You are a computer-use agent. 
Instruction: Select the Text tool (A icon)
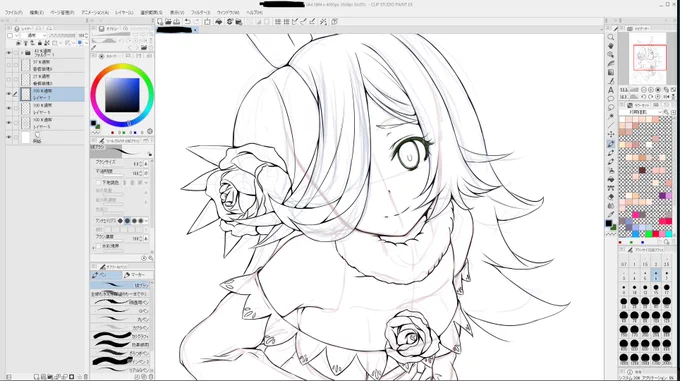tap(611, 90)
